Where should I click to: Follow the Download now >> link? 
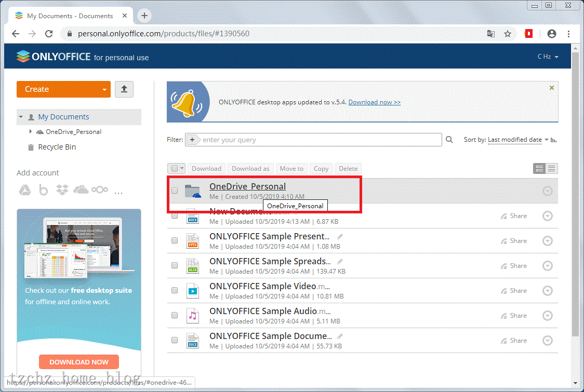coord(374,102)
